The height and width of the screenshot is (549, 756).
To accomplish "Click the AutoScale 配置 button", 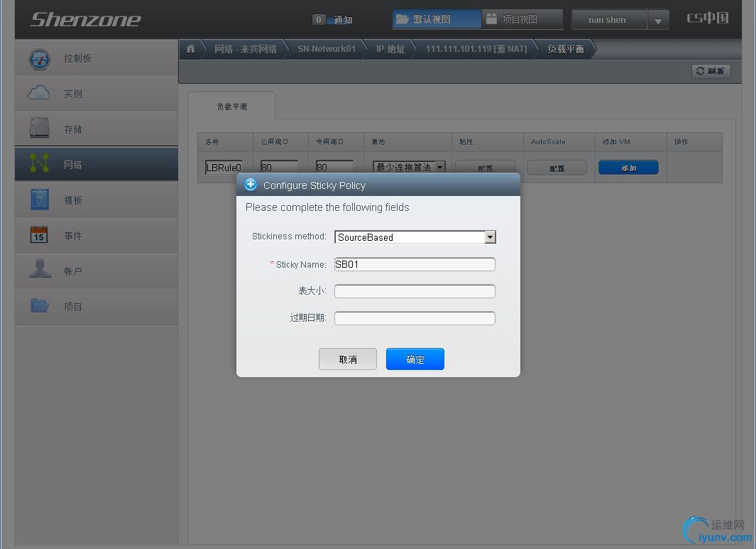I will [x=557, y=168].
